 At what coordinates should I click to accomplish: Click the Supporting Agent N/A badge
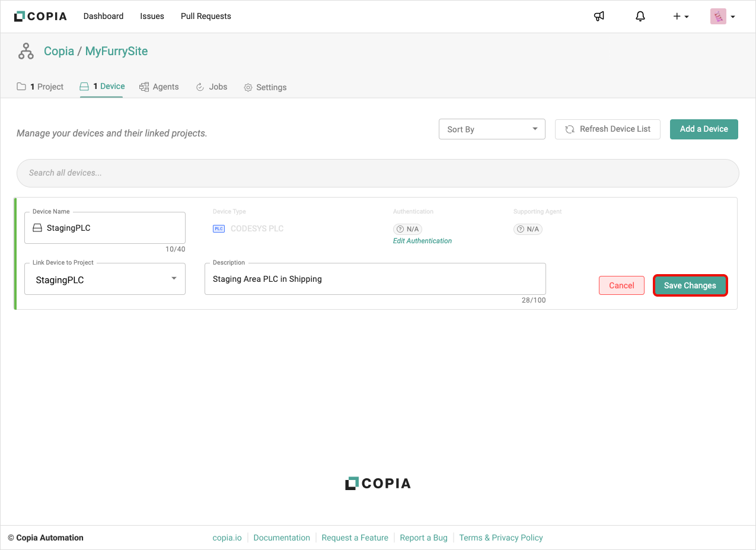(528, 229)
